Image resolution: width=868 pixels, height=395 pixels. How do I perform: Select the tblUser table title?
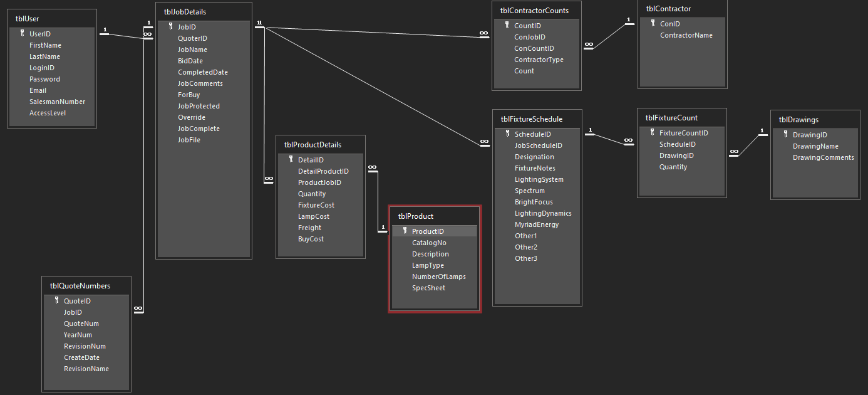pos(28,19)
